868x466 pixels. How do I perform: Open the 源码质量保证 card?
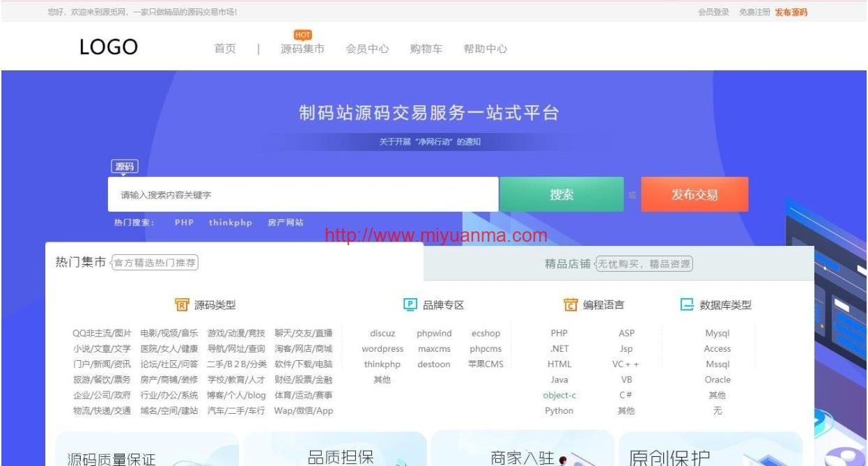click(147, 449)
